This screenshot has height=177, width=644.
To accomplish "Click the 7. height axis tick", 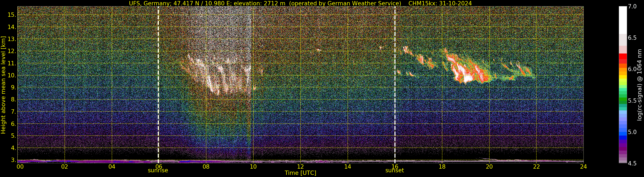I will coord(13,112).
